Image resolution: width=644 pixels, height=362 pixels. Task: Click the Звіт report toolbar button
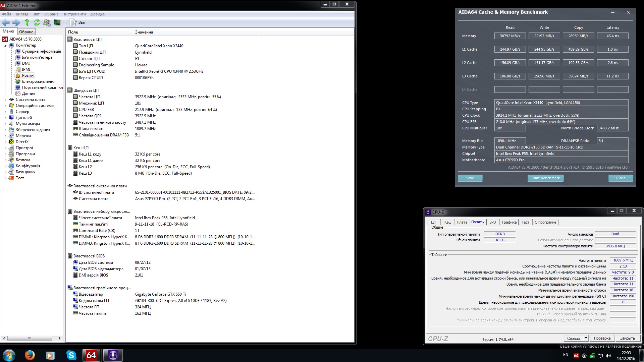[x=78, y=22]
